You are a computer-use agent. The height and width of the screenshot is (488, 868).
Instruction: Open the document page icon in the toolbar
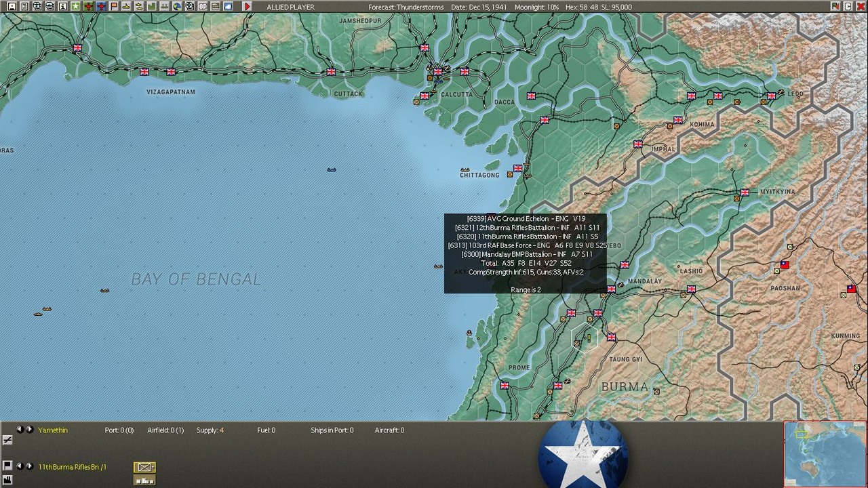coord(24,6)
